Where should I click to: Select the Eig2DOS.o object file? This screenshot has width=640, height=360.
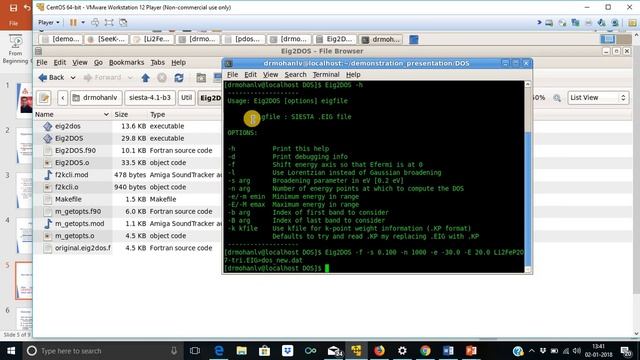[72, 163]
